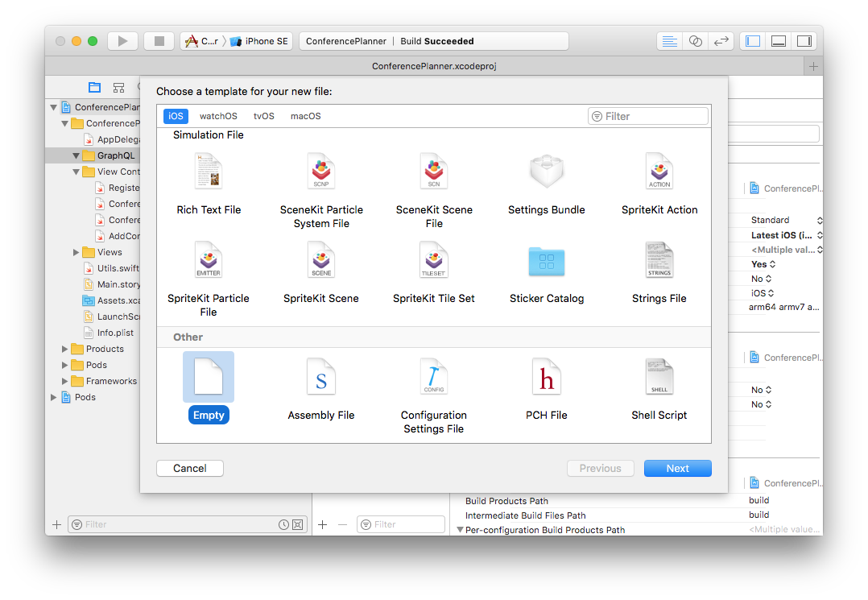Open the project navigator
Screen dimensions: 868x600
(x=95, y=88)
